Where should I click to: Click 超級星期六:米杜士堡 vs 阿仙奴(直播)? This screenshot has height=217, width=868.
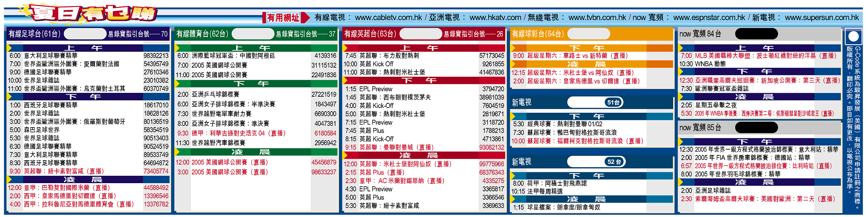click(581, 72)
